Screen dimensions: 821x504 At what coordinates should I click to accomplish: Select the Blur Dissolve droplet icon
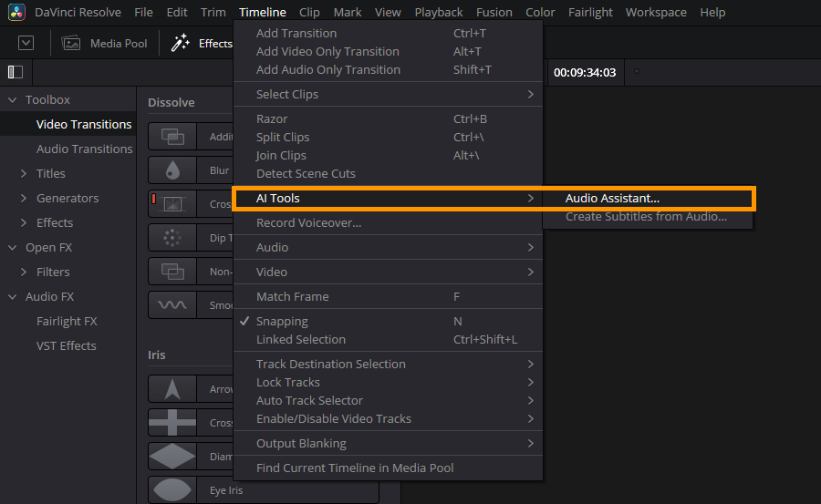pos(172,170)
